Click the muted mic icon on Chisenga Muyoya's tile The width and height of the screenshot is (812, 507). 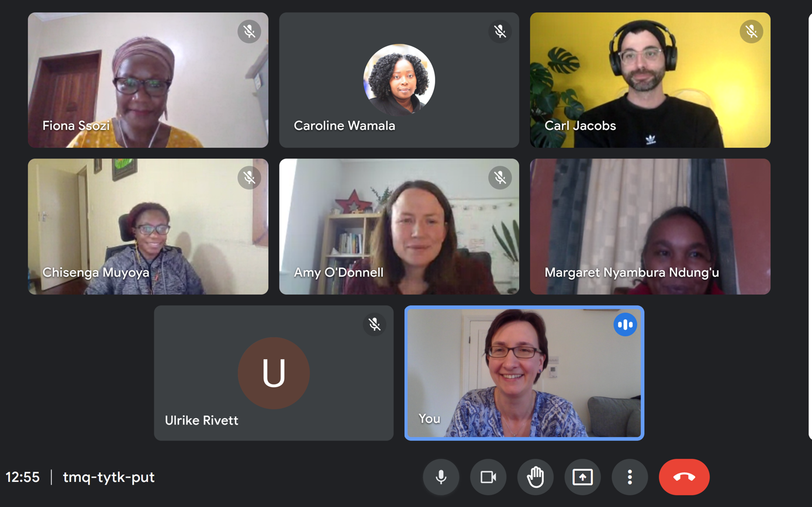point(249,178)
